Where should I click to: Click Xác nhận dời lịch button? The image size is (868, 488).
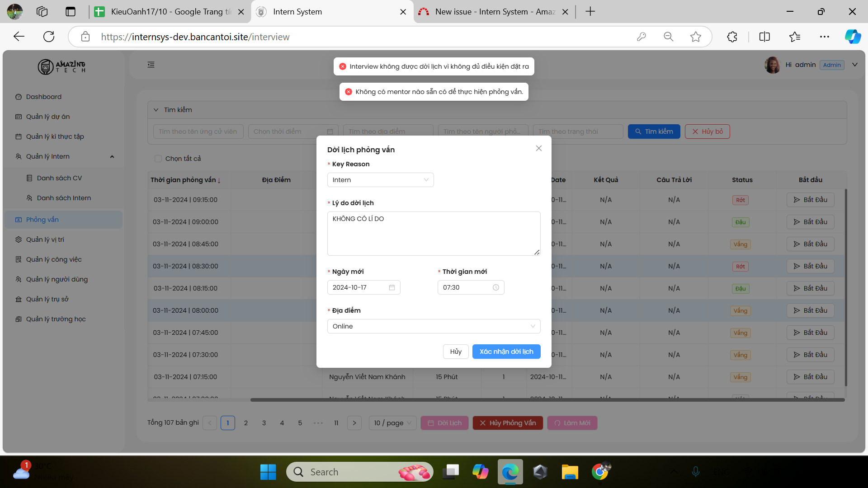click(x=506, y=352)
